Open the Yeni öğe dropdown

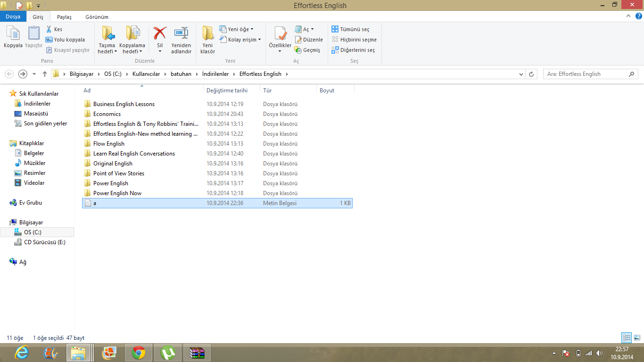(x=237, y=29)
